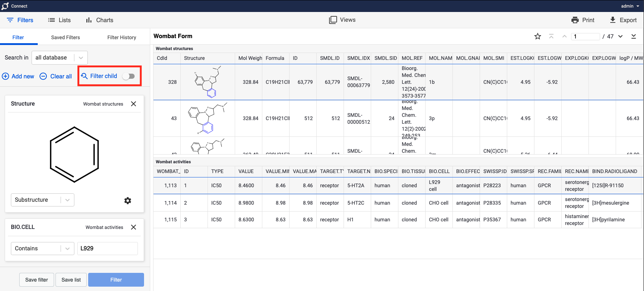Clear all filters
The height and width of the screenshot is (291, 644).
click(x=56, y=76)
